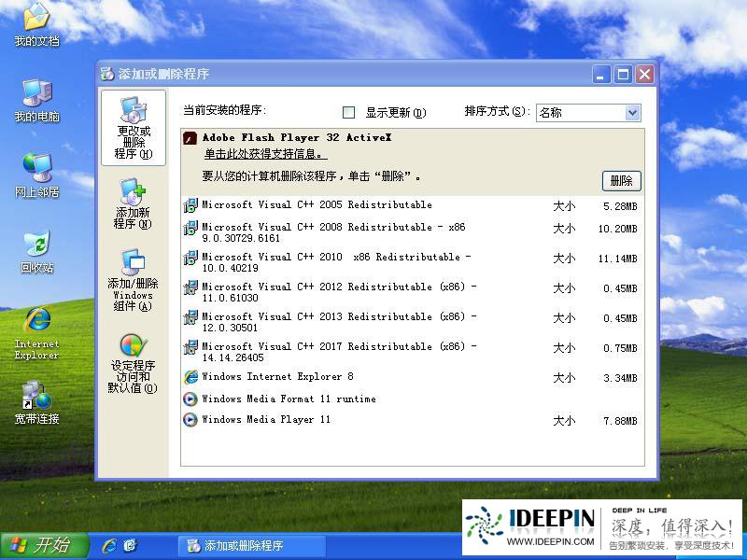Click the 删除 button for Adobe Flash Player
Viewport: 747px width, 560px height.
click(621, 181)
